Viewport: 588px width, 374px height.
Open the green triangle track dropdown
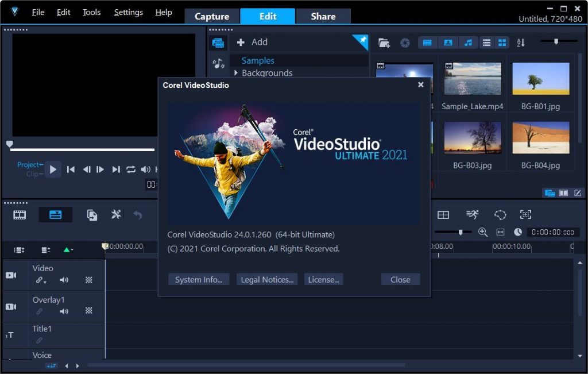tap(68, 250)
